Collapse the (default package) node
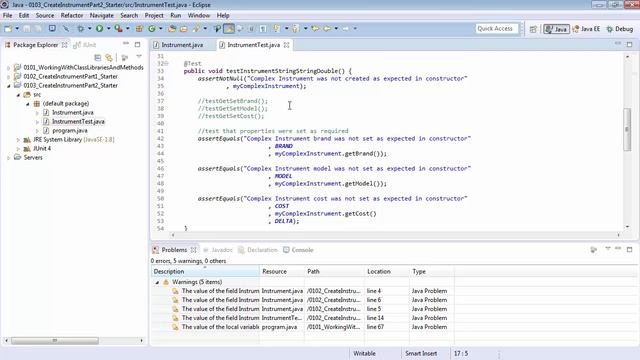Screen dimensions: 640x360 pyautogui.click(x=28, y=104)
